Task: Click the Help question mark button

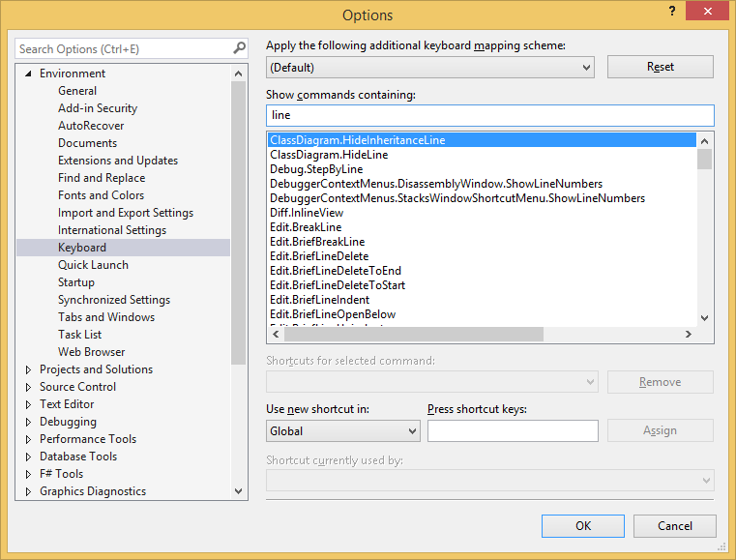Action: point(672,11)
